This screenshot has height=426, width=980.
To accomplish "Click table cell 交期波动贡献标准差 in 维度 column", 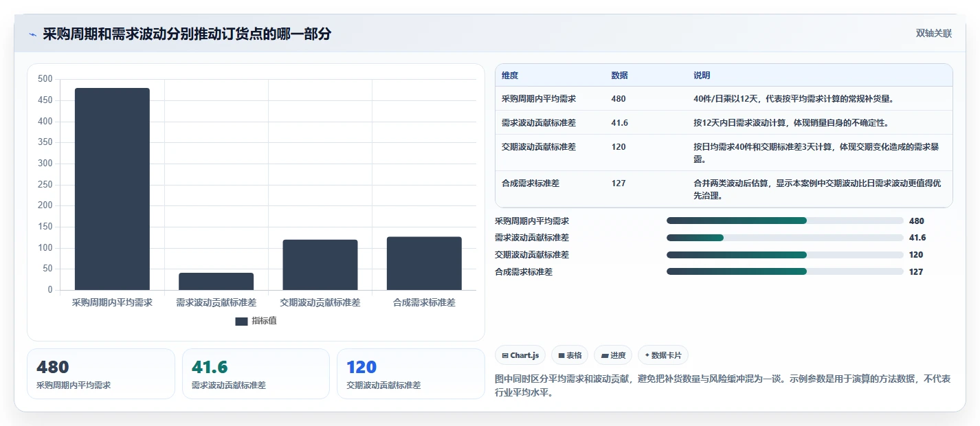I will click(x=539, y=147).
